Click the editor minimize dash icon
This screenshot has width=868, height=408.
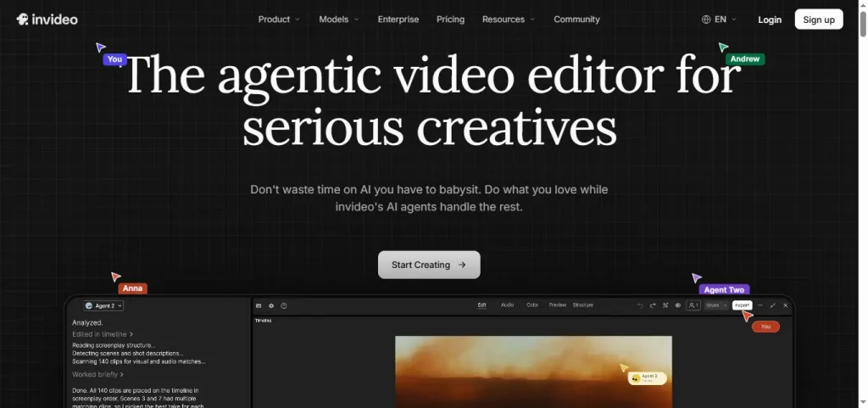[760, 305]
